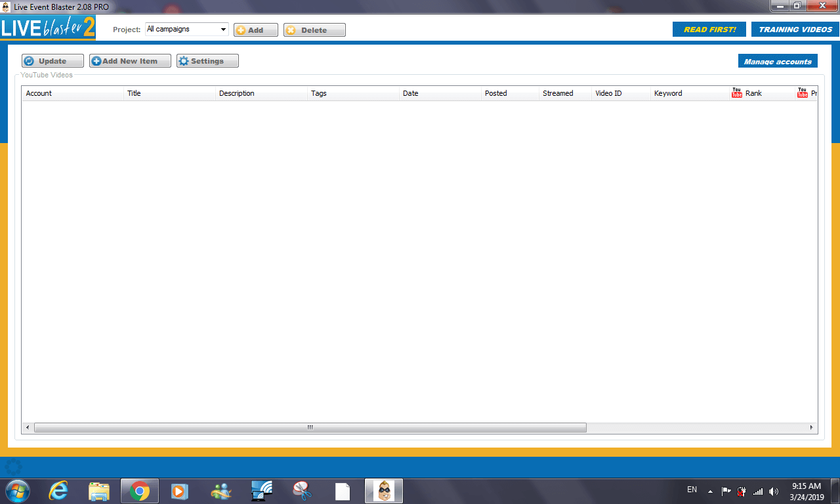Click the Action Center flag icon

726,491
